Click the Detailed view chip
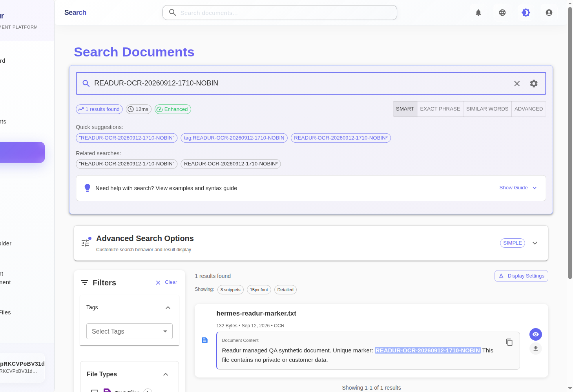Image resolution: width=573 pixels, height=392 pixels. point(285,290)
